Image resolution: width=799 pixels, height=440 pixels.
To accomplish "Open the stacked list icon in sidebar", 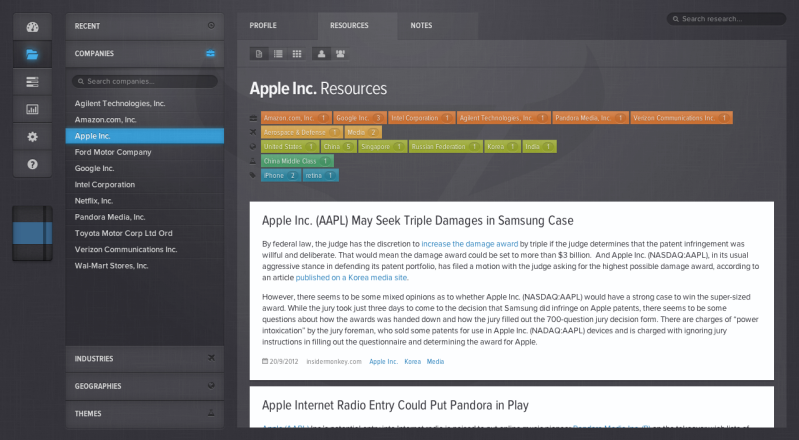I will point(32,82).
